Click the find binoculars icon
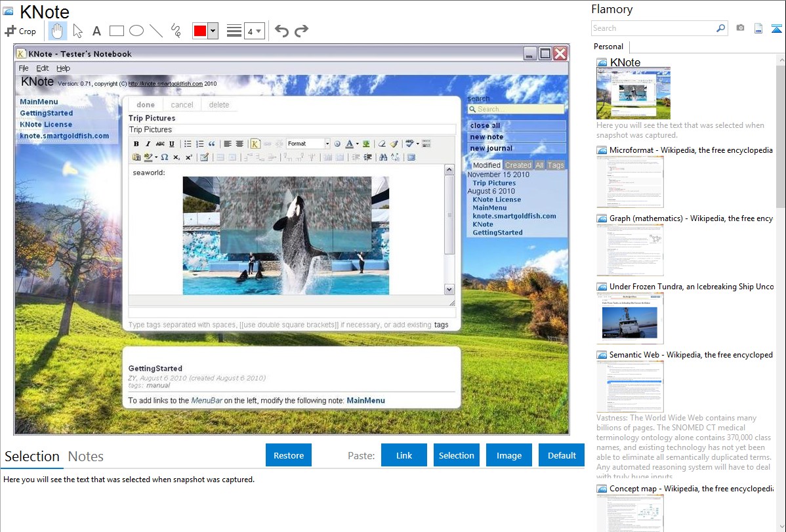 383,157
